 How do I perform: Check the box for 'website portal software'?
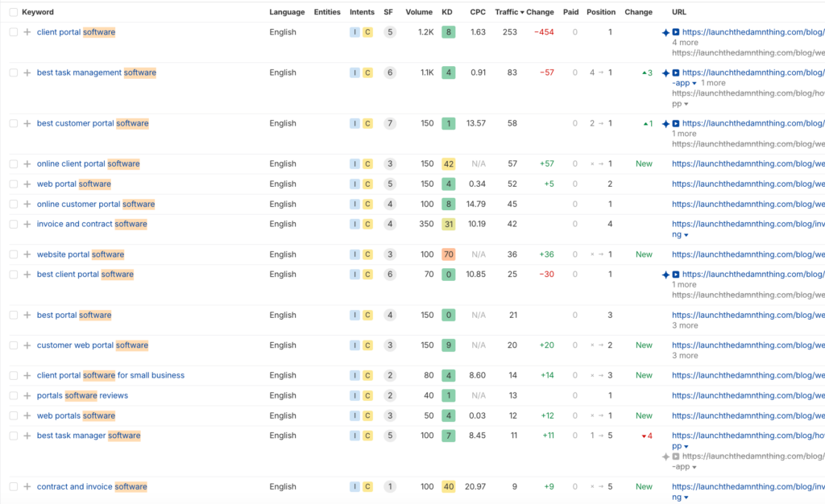click(x=14, y=254)
